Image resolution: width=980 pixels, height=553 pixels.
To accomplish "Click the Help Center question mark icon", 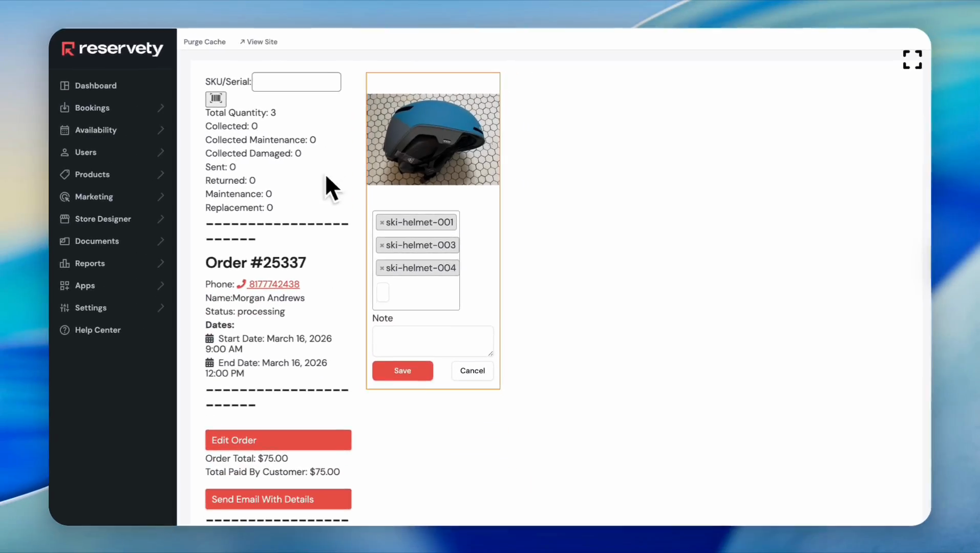I will pos(65,330).
